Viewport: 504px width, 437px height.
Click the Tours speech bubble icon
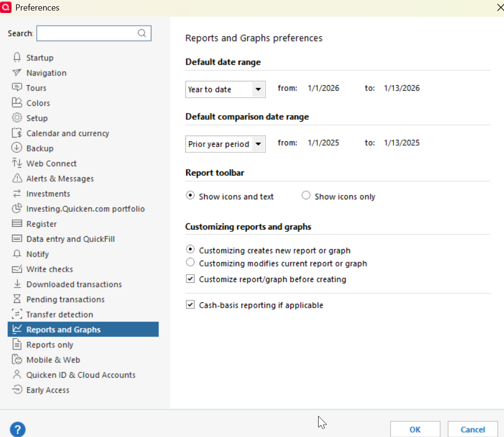(x=17, y=88)
